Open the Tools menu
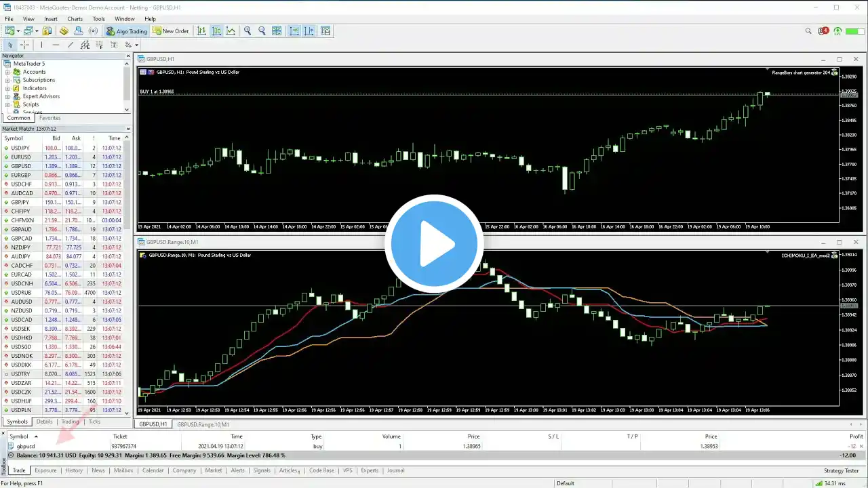Image resolution: width=868 pixels, height=488 pixels. pyautogui.click(x=99, y=19)
